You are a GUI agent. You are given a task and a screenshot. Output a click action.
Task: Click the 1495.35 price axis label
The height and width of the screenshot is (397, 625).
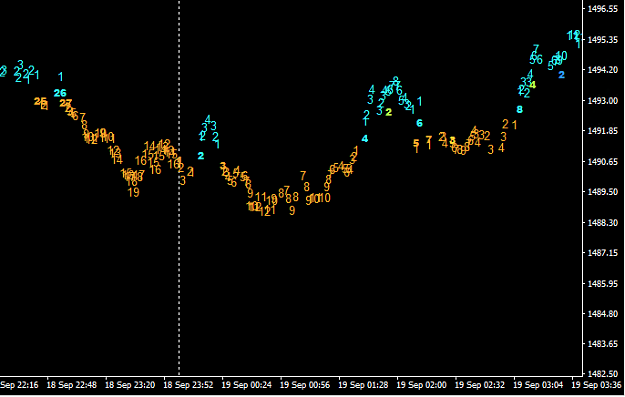pyautogui.click(x=602, y=39)
